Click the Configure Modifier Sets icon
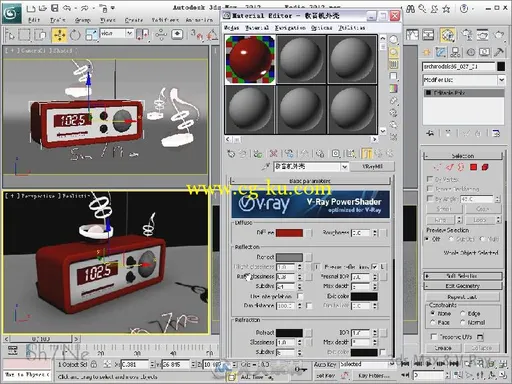The image size is (512, 384). click(496, 134)
